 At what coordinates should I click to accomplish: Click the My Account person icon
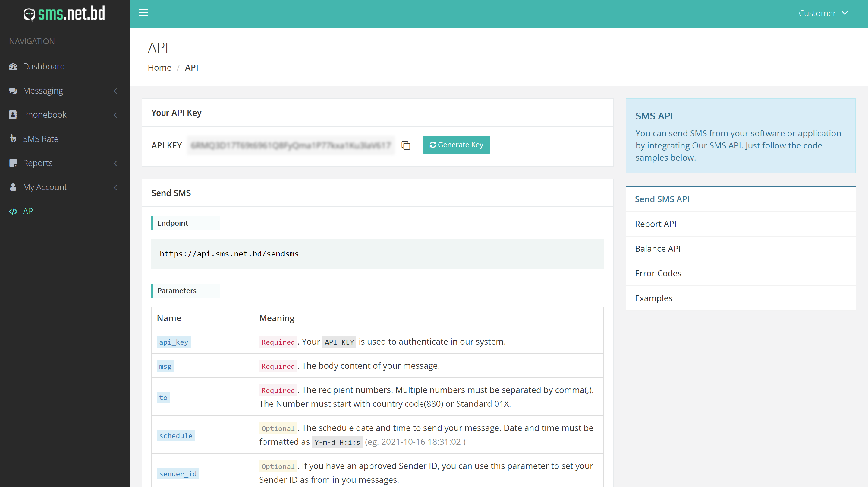[13, 187]
